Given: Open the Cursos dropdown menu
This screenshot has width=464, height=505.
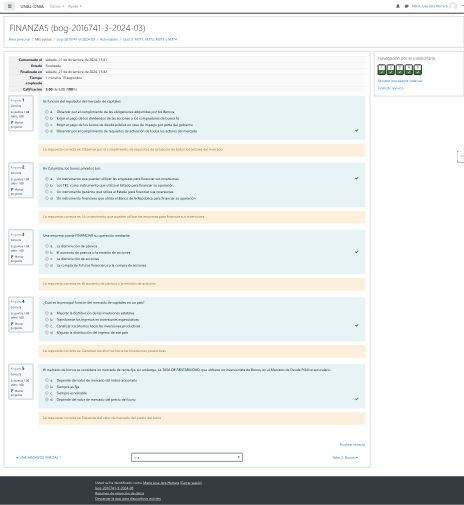Looking at the screenshot, I should (x=57, y=6).
